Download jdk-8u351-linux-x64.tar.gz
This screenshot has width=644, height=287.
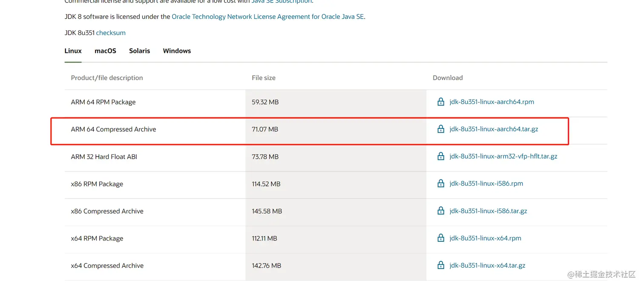[487, 265]
